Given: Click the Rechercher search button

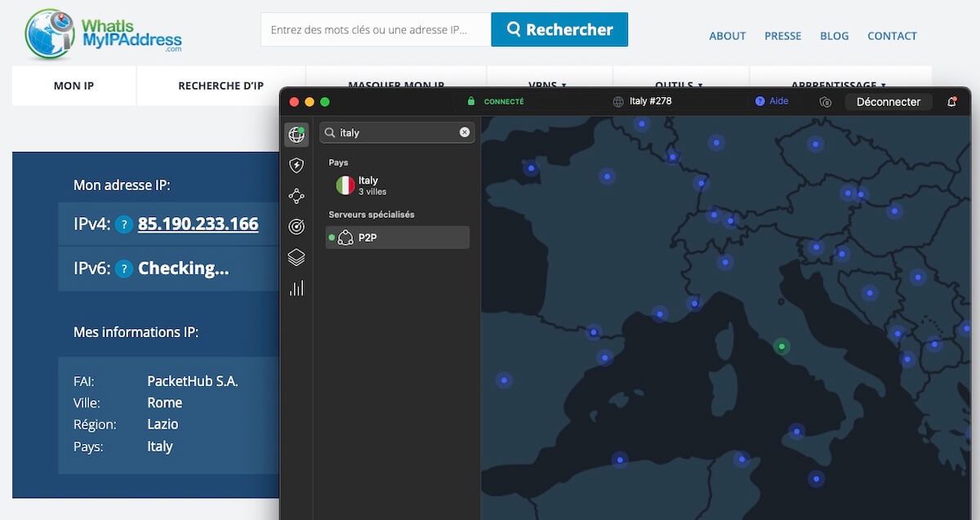Looking at the screenshot, I should [559, 29].
